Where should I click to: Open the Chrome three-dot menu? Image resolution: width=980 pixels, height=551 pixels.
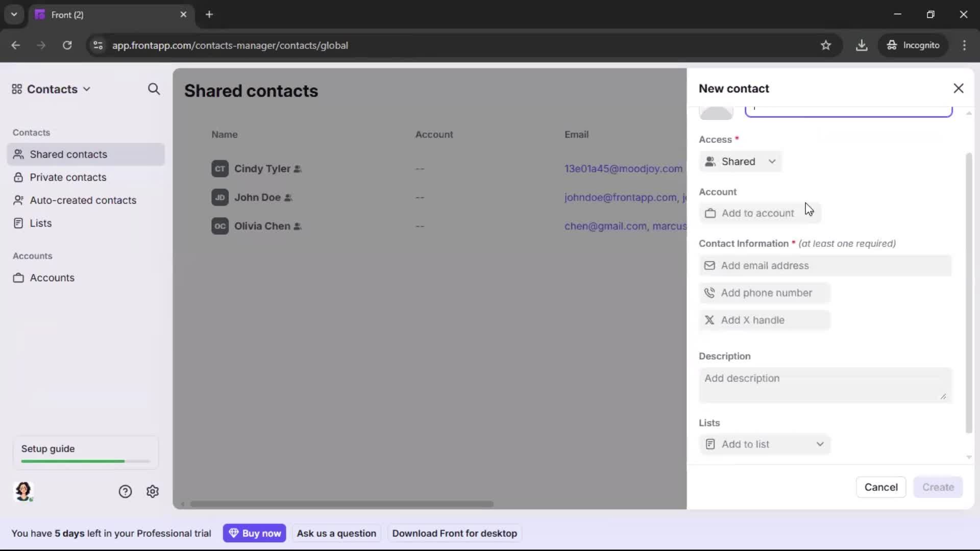pos(965,45)
